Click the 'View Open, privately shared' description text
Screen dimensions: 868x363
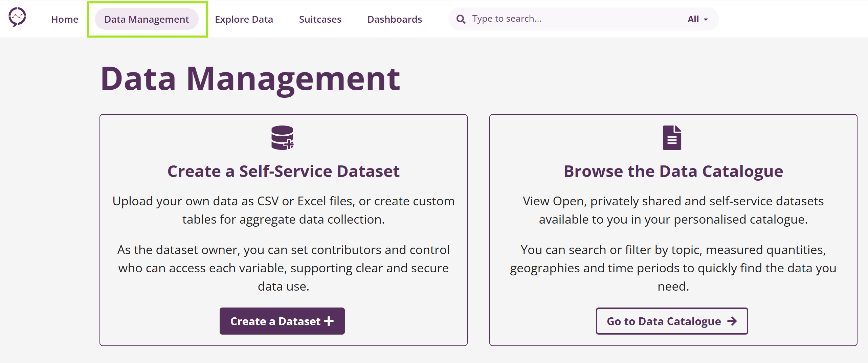pos(673,210)
